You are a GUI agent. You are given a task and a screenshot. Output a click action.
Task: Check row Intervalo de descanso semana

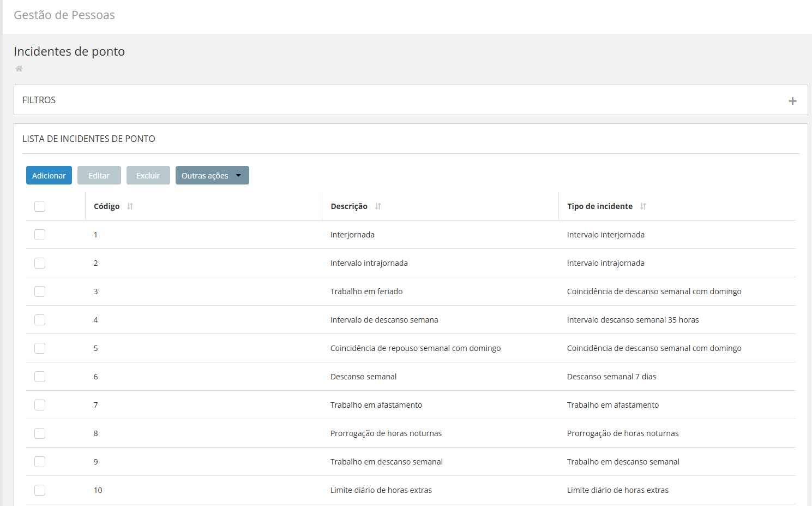[x=40, y=320]
